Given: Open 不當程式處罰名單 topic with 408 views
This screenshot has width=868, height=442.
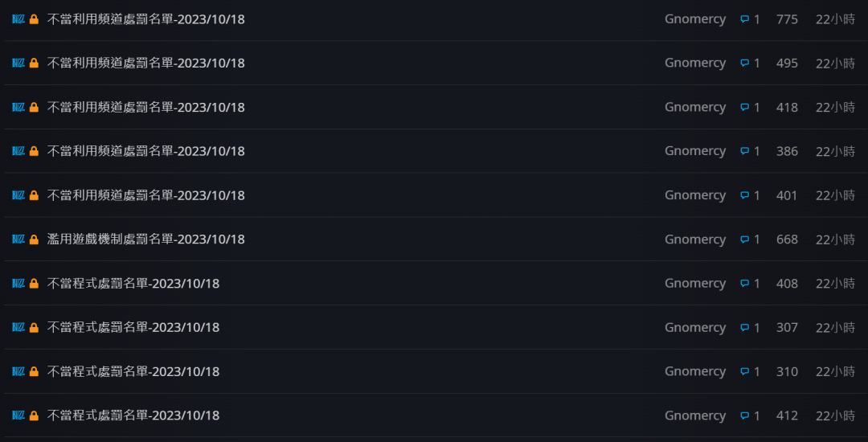Looking at the screenshot, I should click(133, 283).
